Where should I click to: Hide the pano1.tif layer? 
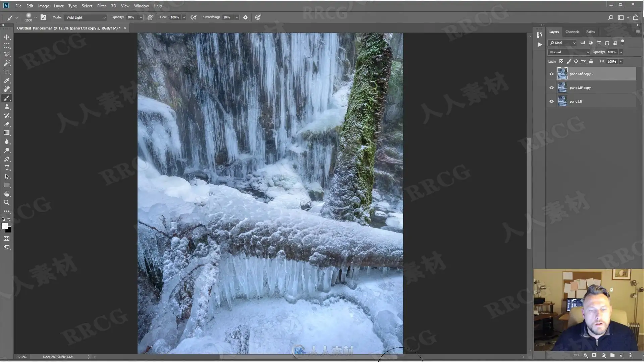click(551, 101)
